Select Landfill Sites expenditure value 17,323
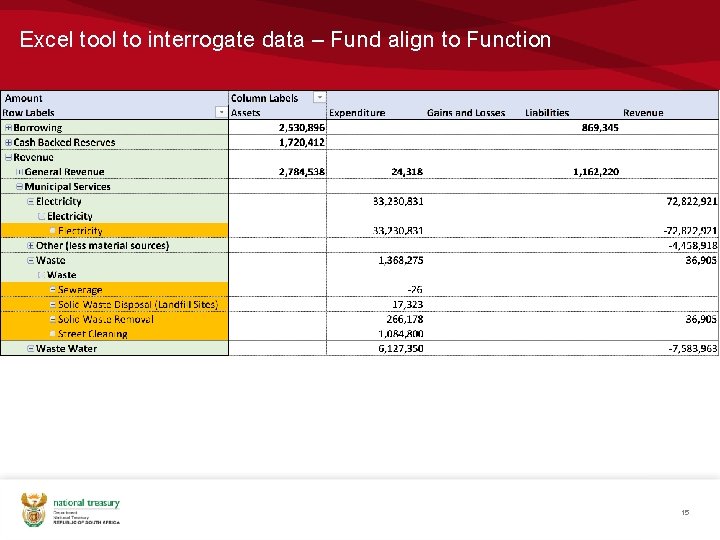The image size is (720, 540). pyautogui.click(x=407, y=304)
